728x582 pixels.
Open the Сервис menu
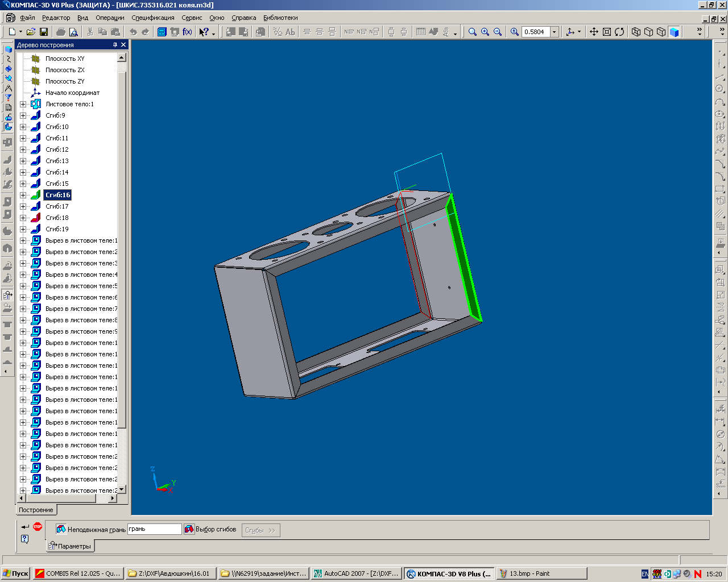(192, 18)
